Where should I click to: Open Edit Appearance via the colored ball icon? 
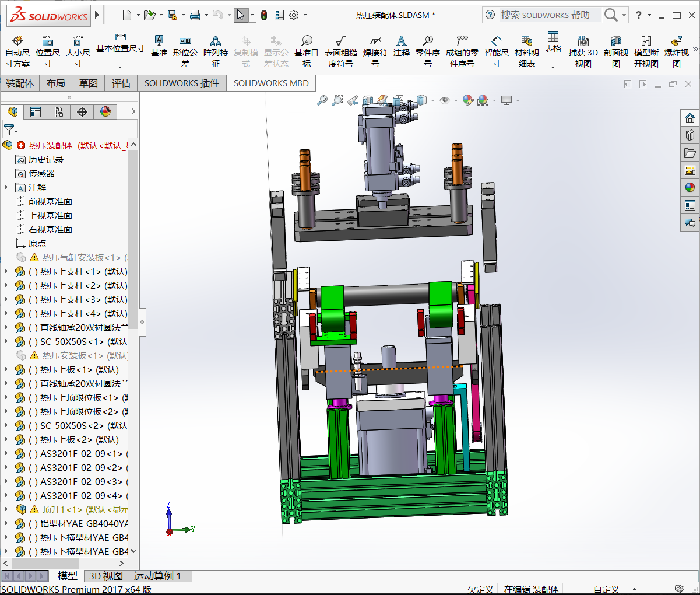point(467,100)
